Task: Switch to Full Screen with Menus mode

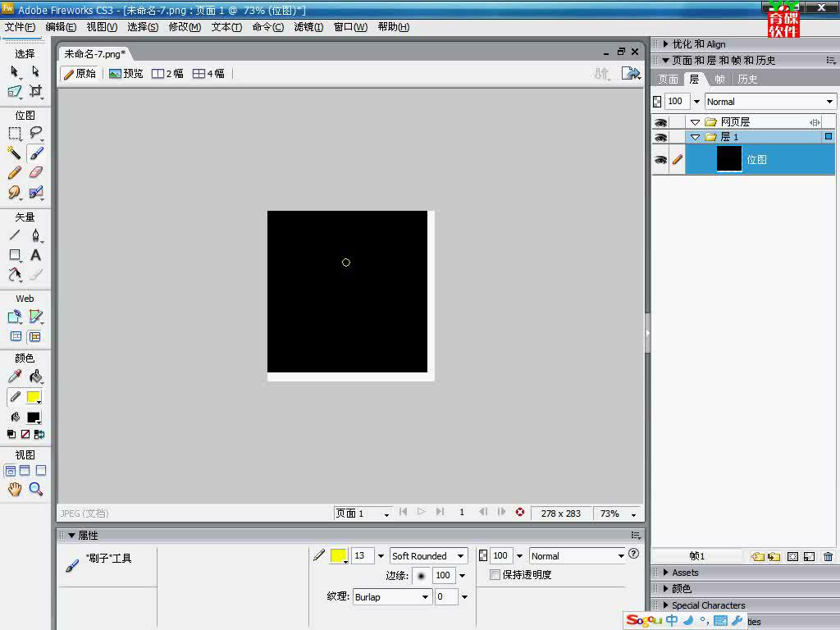Action: [x=25, y=471]
